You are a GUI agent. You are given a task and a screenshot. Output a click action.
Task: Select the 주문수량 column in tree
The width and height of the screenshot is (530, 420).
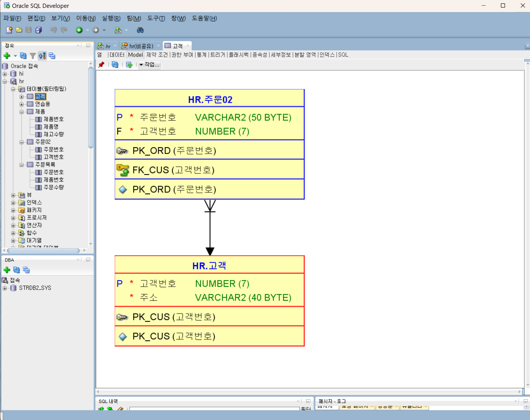(x=54, y=187)
